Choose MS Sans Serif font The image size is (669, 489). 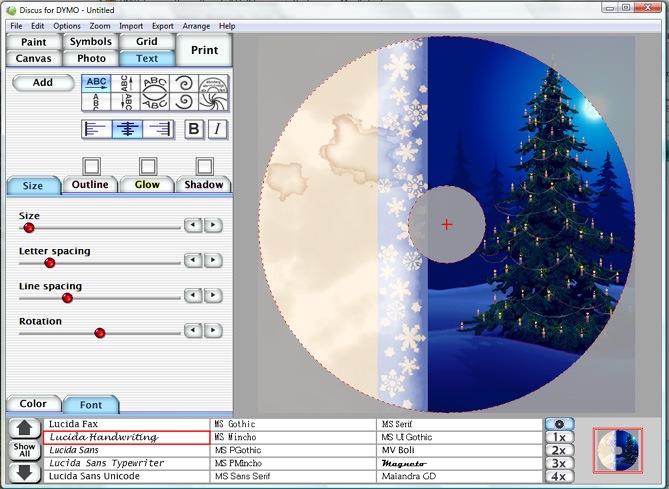pyautogui.click(x=293, y=476)
